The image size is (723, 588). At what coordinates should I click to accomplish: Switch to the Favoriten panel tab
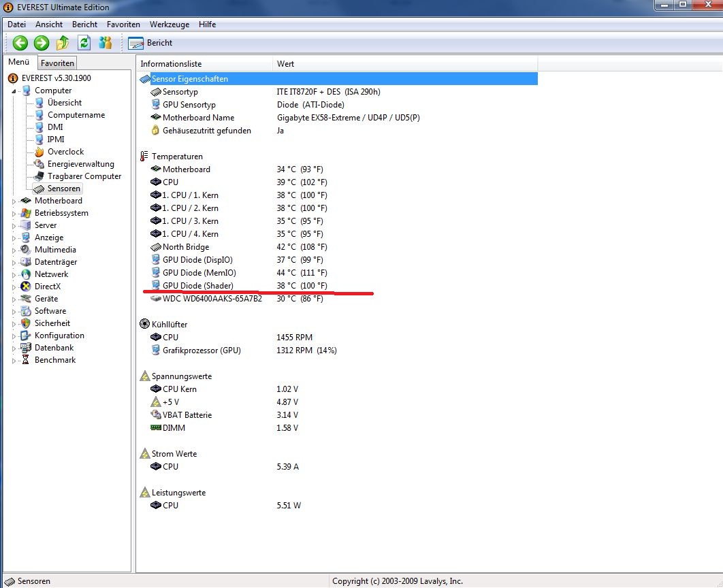click(57, 63)
